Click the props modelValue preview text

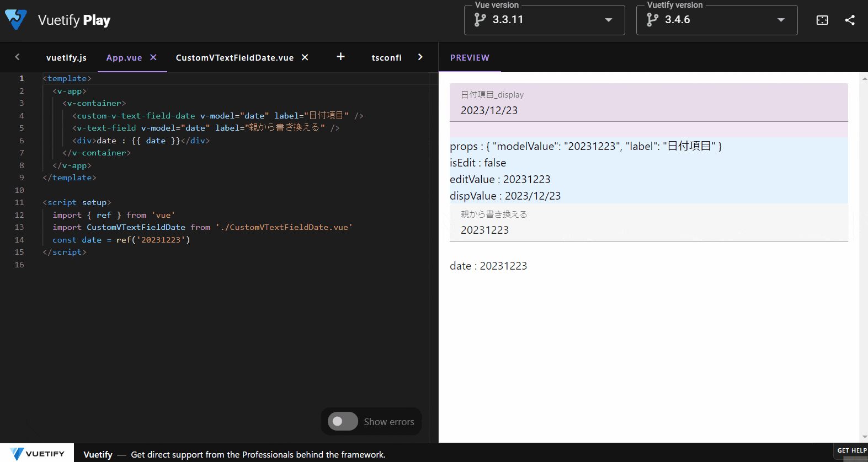[x=586, y=146]
